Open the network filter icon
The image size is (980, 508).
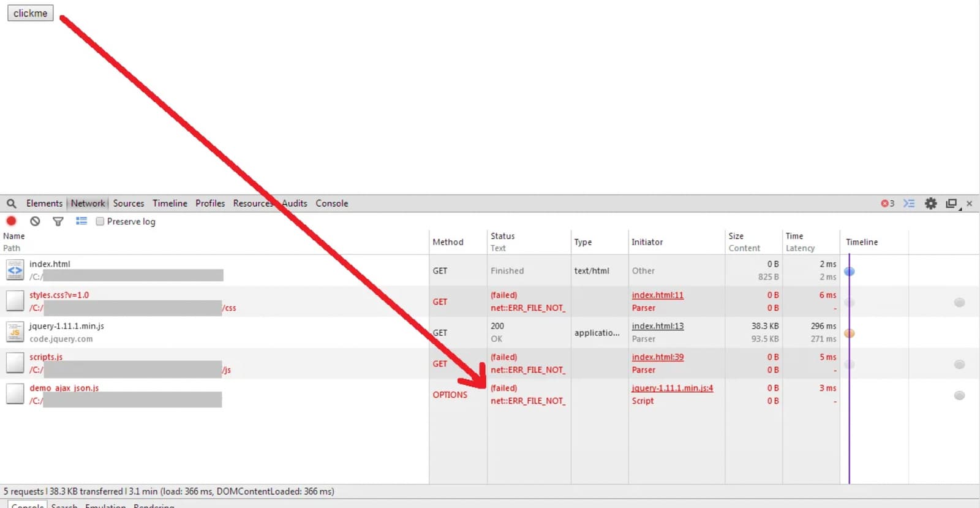pyautogui.click(x=58, y=221)
